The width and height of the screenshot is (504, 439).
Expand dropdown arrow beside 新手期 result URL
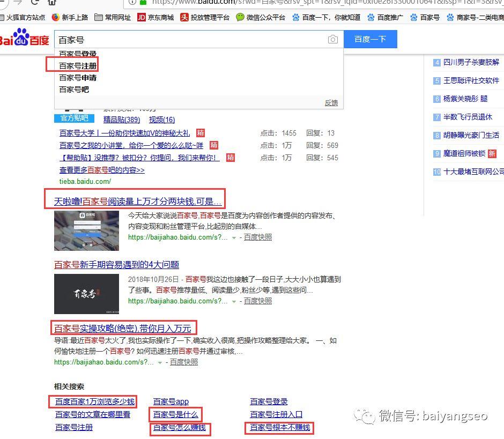click(234, 301)
